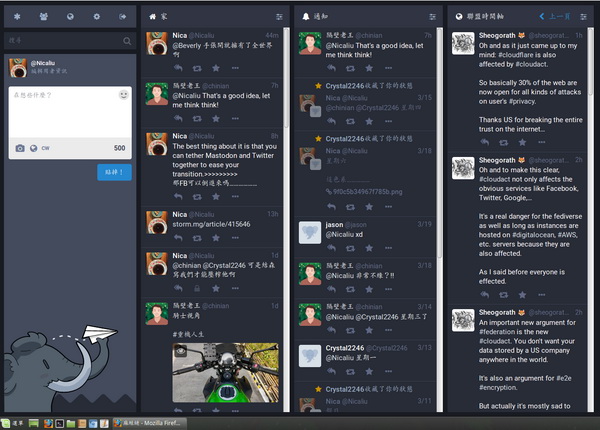Favourite Sheogorath's #cloudflare post

pos(522,142)
